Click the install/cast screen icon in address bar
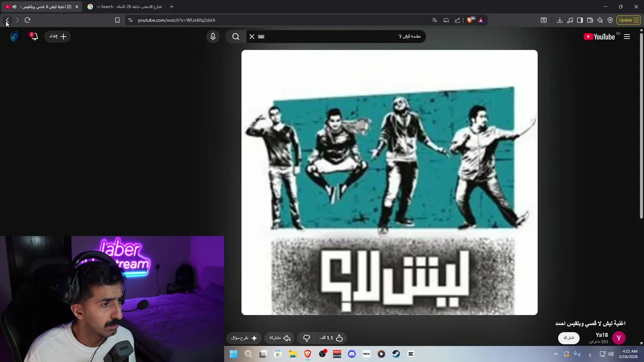The height and width of the screenshot is (362, 644). point(446,20)
